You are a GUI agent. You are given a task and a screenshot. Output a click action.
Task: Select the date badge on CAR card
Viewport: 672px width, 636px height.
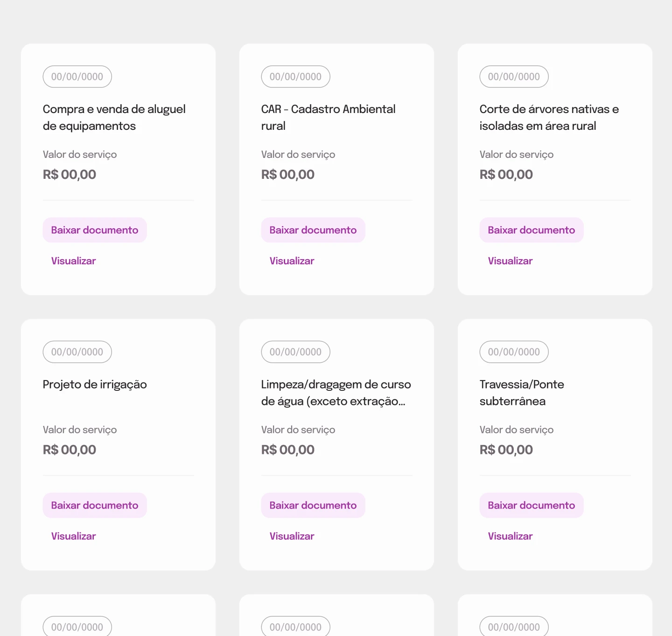[x=296, y=77]
